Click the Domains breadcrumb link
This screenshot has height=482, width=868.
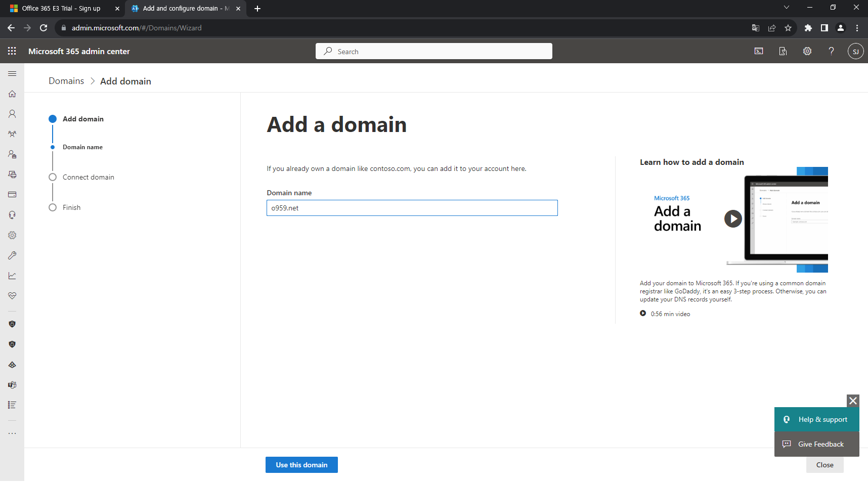tap(66, 81)
